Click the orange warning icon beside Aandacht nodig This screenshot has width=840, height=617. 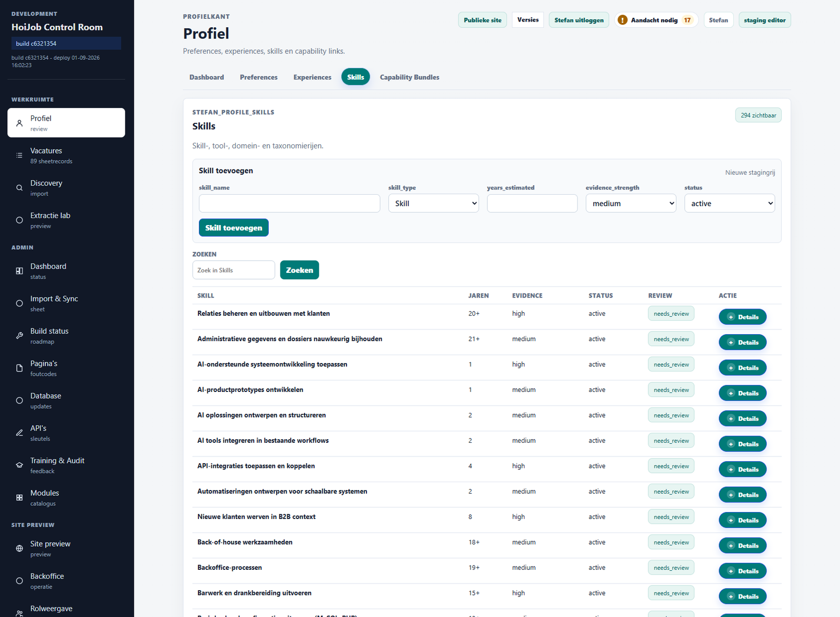pyautogui.click(x=623, y=20)
